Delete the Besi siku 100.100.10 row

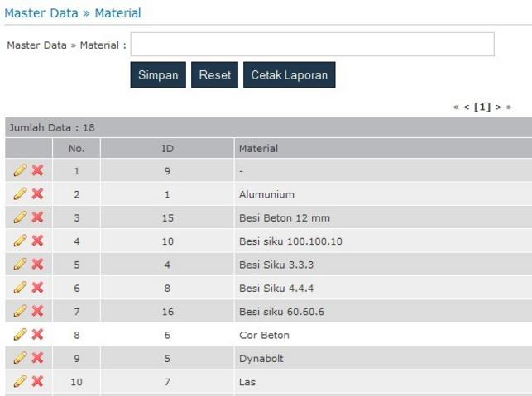coord(37,241)
